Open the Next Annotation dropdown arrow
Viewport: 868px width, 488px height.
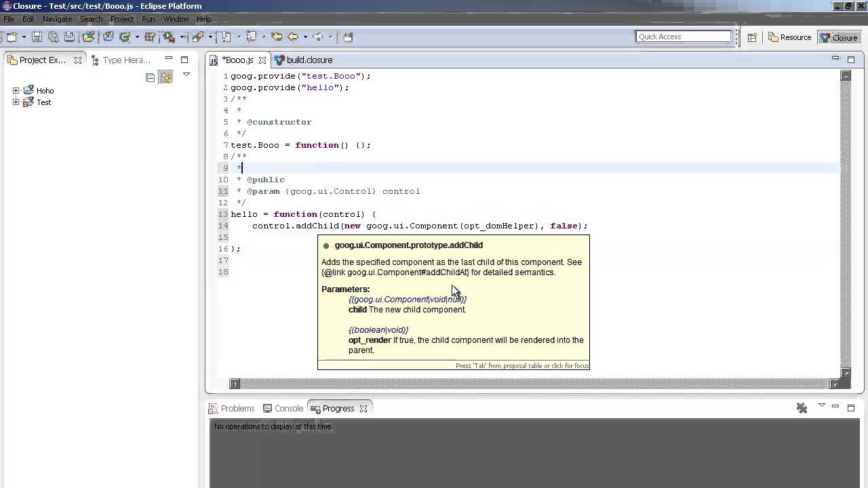point(239,37)
